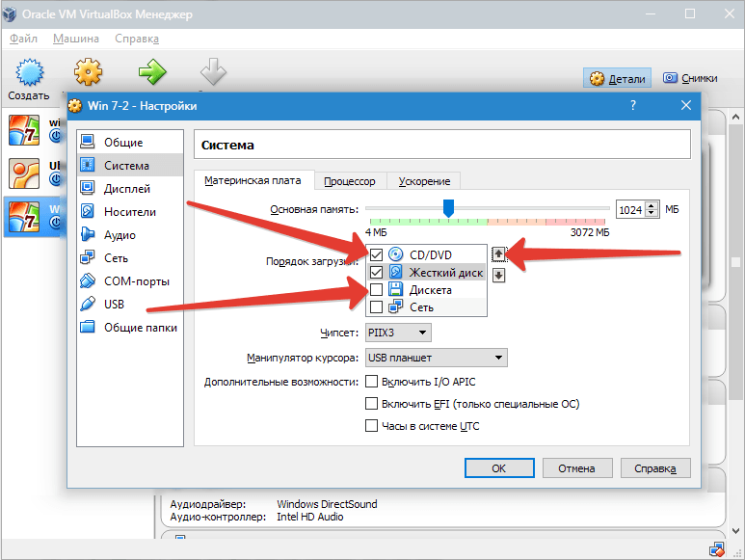Click the OK button

[x=498, y=468]
